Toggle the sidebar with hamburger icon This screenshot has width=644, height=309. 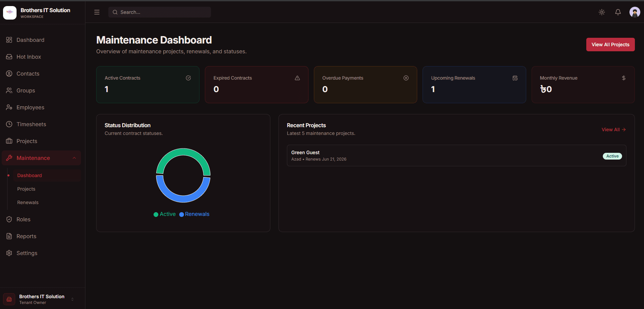pyautogui.click(x=97, y=12)
